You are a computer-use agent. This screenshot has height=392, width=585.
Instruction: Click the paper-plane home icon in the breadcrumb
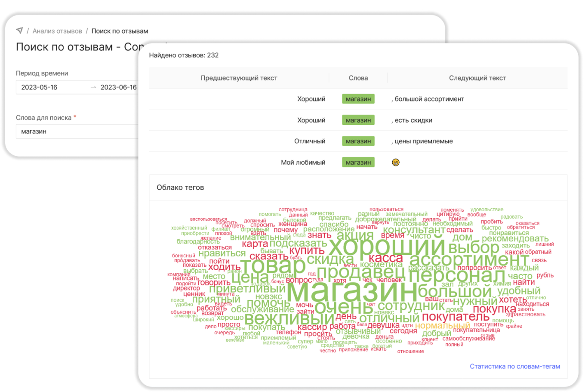tap(20, 31)
